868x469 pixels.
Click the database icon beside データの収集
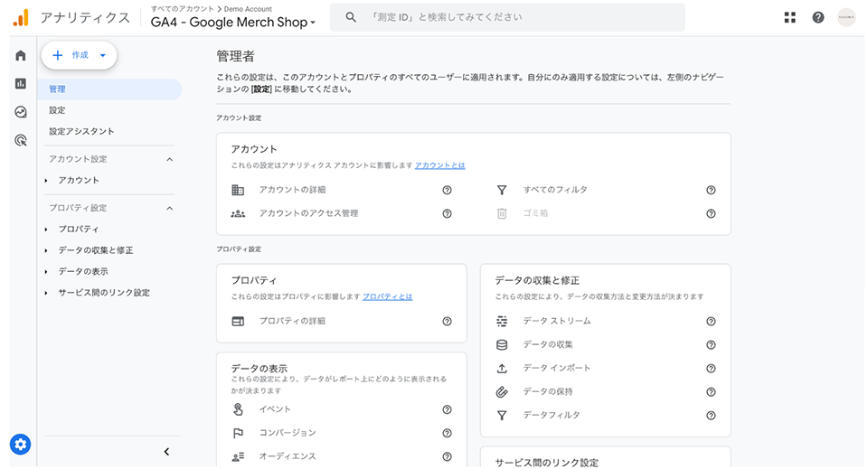[502, 345]
